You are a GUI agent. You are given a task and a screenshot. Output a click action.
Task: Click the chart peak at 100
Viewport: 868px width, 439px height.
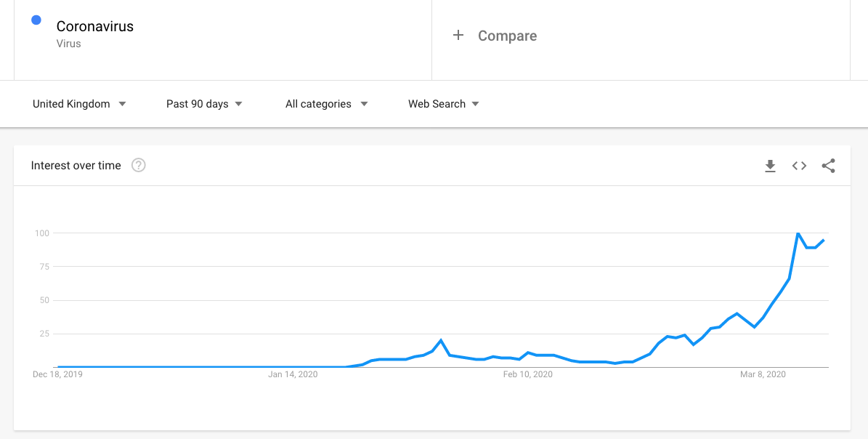(x=798, y=233)
